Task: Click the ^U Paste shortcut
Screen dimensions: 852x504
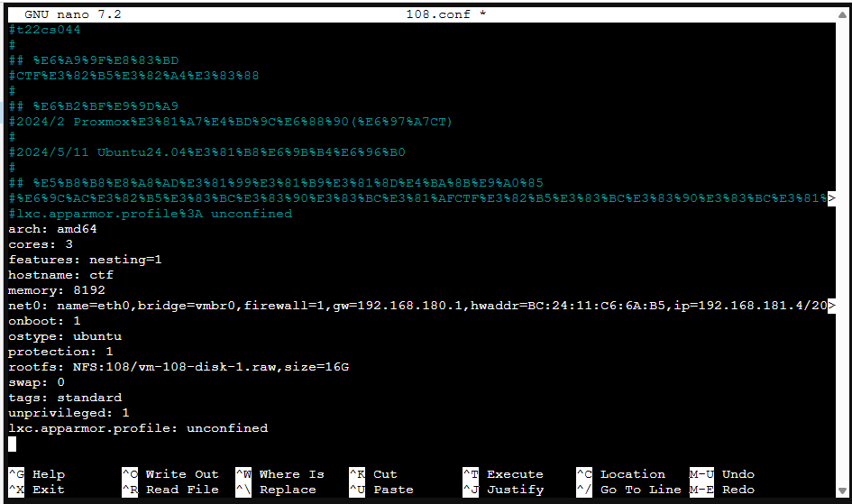Action: [x=381, y=490]
